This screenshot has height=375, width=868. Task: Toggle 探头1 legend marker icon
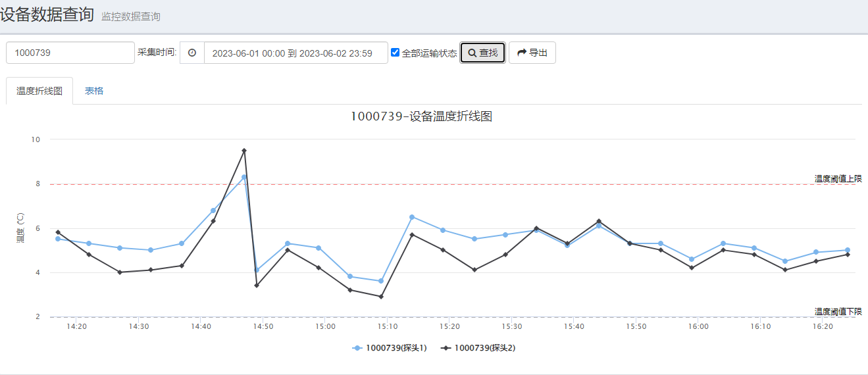[x=357, y=348]
